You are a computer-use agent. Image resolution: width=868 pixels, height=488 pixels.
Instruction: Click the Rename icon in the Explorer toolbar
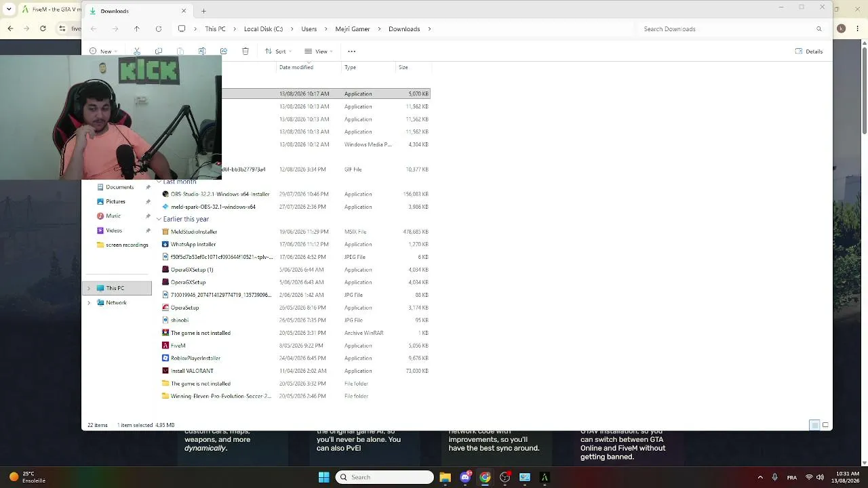click(202, 52)
